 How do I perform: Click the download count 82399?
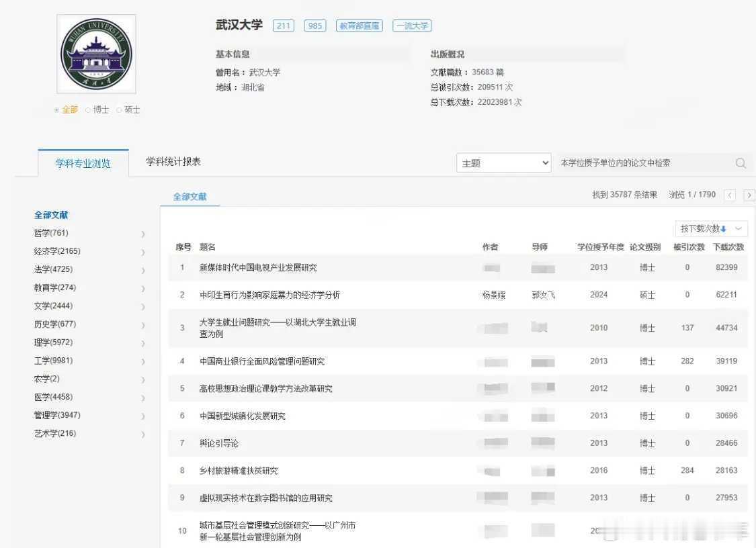pyautogui.click(x=726, y=267)
